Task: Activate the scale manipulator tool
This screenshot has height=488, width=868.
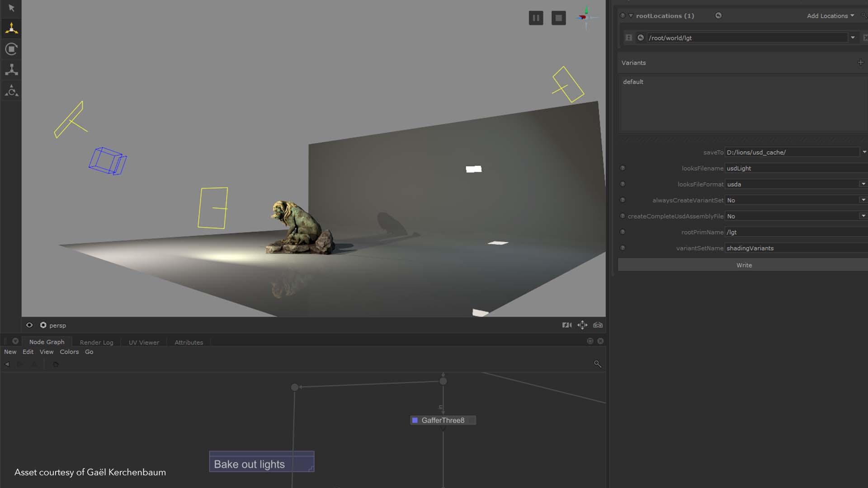Action: [x=11, y=70]
